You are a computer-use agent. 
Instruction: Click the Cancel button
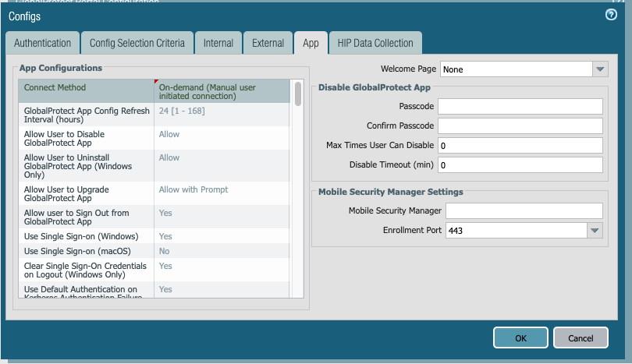[580, 337]
